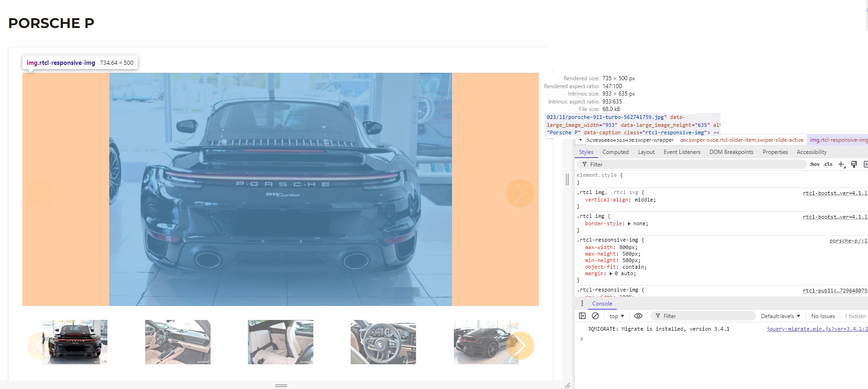This screenshot has height=389, width=868.
Task: Select steering wheel thumbnail
Action: click(x=383, y=342)
